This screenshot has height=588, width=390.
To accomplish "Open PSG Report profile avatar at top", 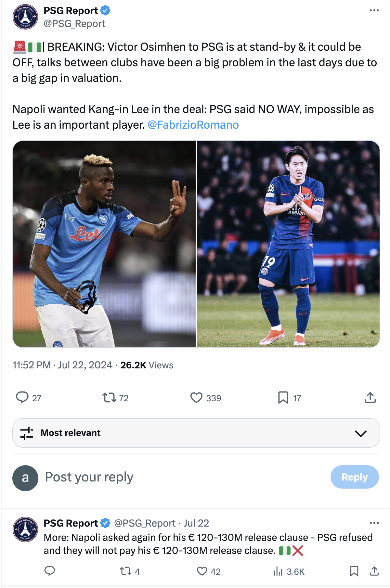I will pos(25,17).
